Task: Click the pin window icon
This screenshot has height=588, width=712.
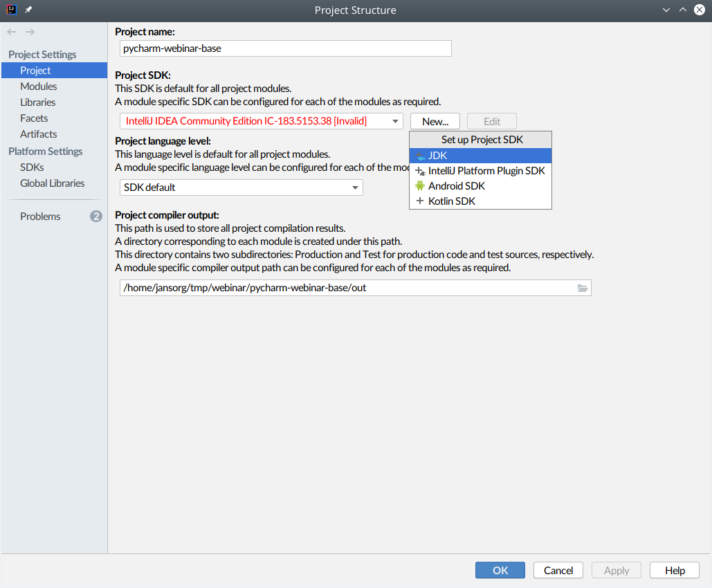Action: [28, 10]
